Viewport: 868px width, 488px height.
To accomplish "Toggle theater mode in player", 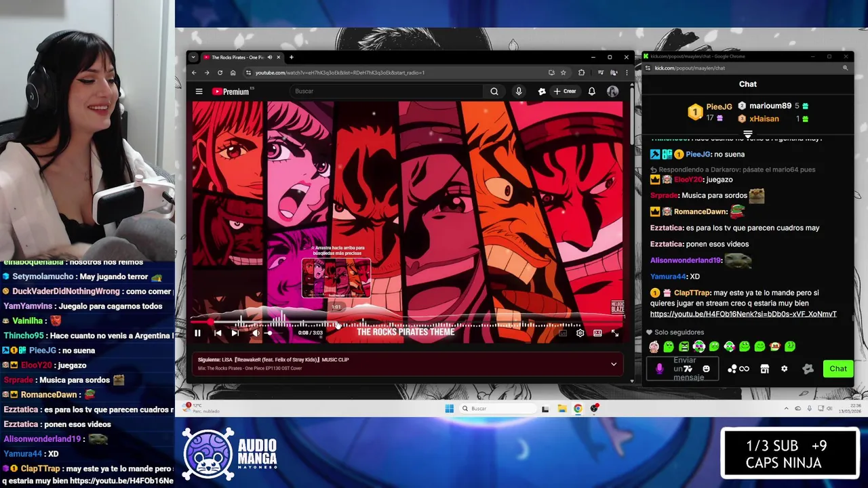I will click(597, 333).
